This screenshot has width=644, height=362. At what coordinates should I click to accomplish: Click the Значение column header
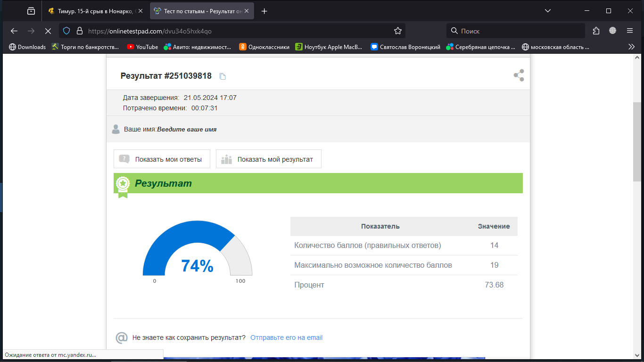tap(494, 226)
